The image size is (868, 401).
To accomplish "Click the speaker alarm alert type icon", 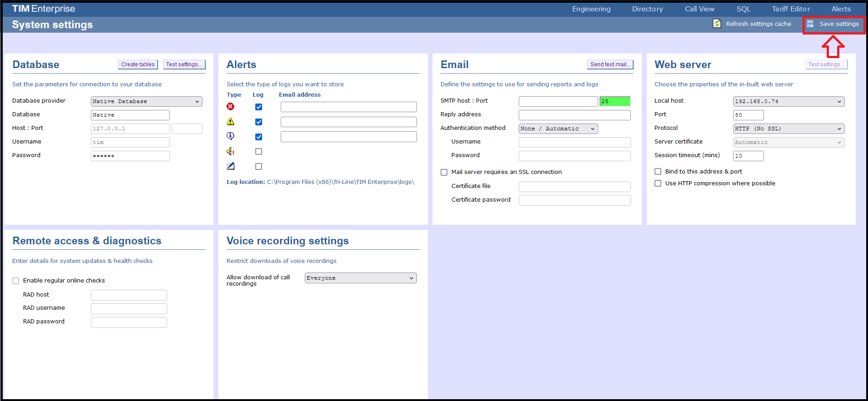I will 231,151.
